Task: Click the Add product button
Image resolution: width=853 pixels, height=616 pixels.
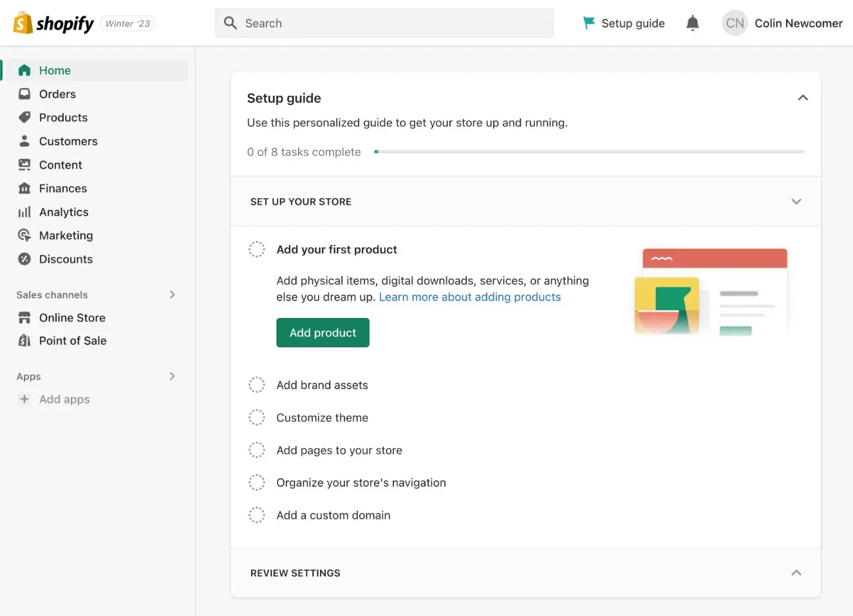Action: point(323,333)
